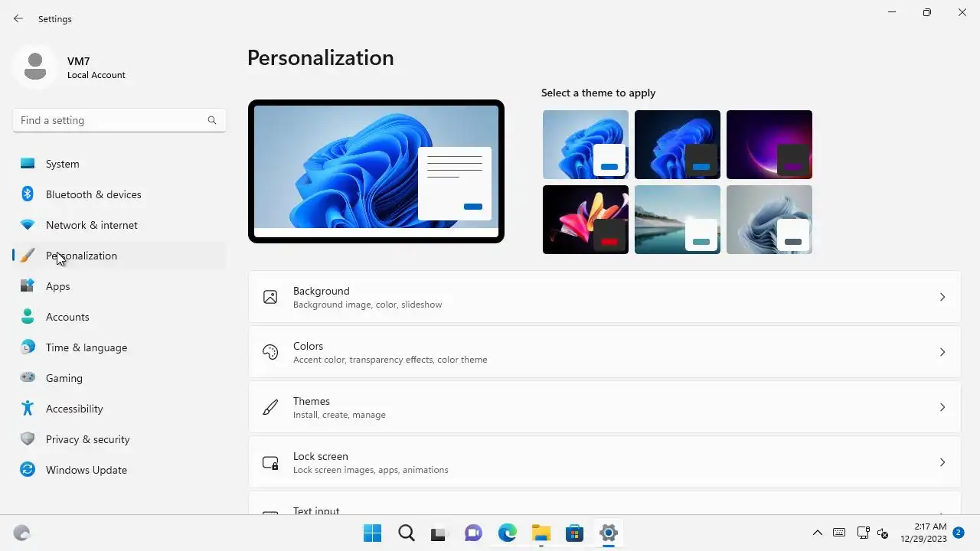Select Apps in the sidebar

tap(119, 286)
